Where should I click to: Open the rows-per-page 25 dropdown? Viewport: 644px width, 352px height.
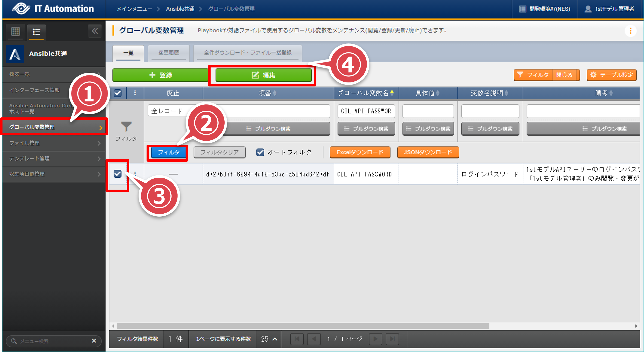[269, 339]
